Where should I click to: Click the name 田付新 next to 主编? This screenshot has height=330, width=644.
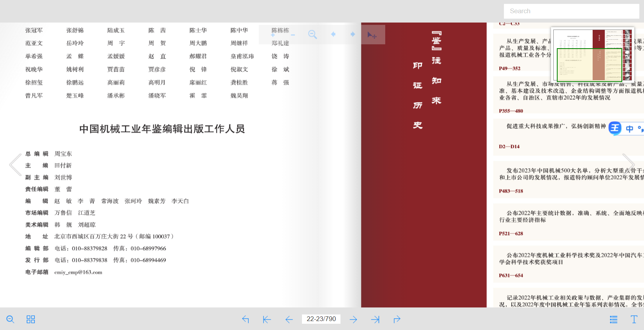[63, 166]
